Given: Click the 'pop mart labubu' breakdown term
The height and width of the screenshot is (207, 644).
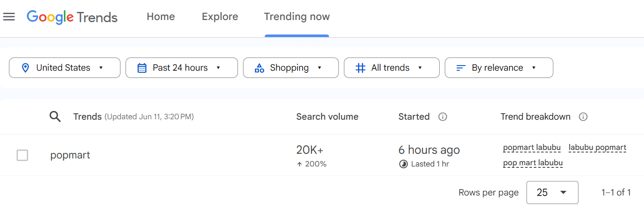Looking at the screenshot, I should pos(533,163).
